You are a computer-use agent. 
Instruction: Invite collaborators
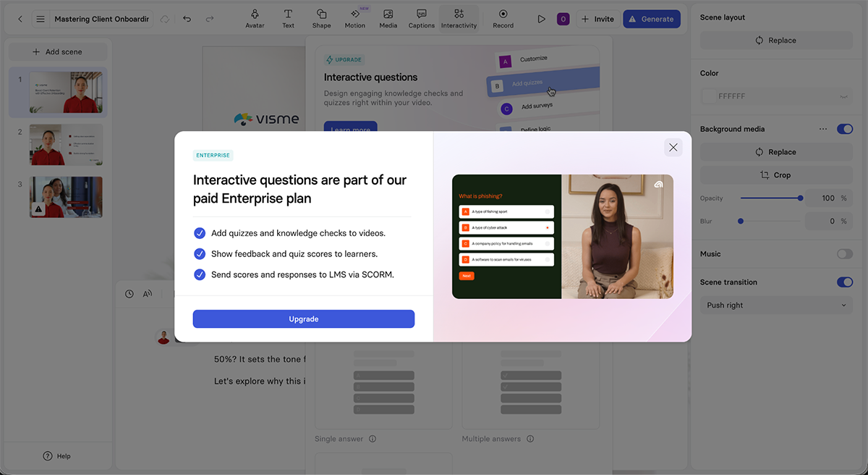pyautogui.click(x=597, y=19)
